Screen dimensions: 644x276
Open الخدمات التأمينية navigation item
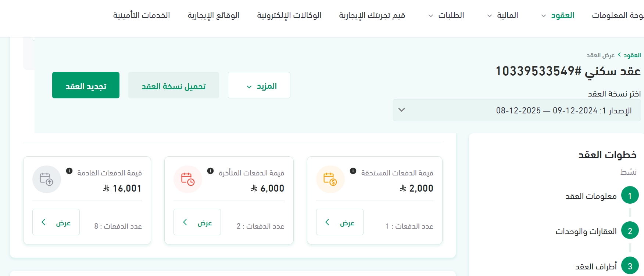click(142, 15)
